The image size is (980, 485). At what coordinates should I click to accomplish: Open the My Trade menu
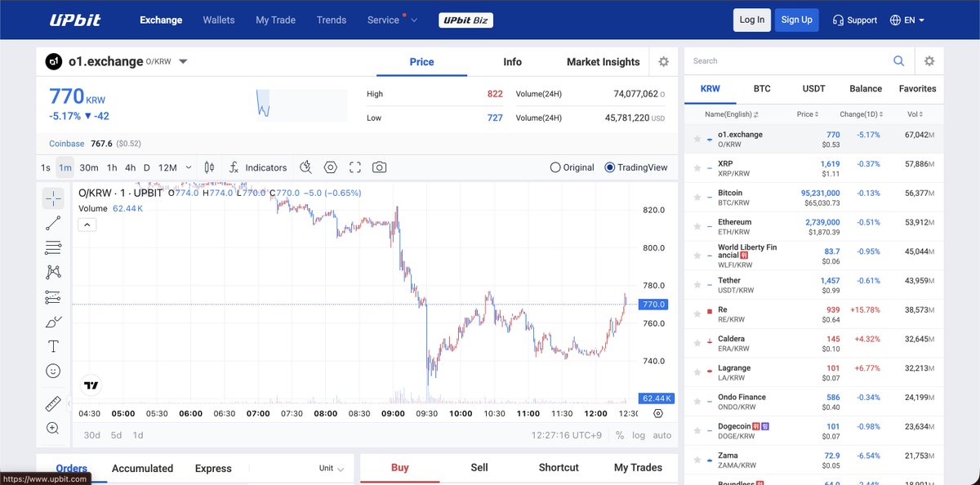click(275, 20)
